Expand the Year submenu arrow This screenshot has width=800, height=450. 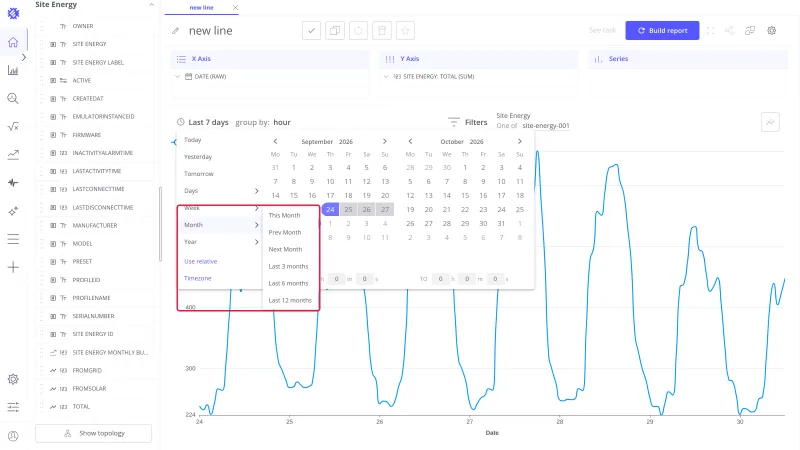[257, 242]
